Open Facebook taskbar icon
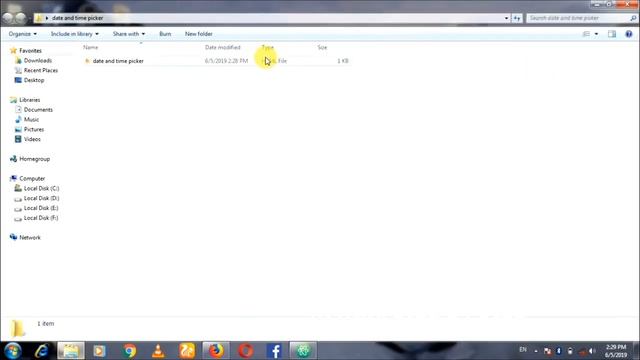 click(274, 351)
